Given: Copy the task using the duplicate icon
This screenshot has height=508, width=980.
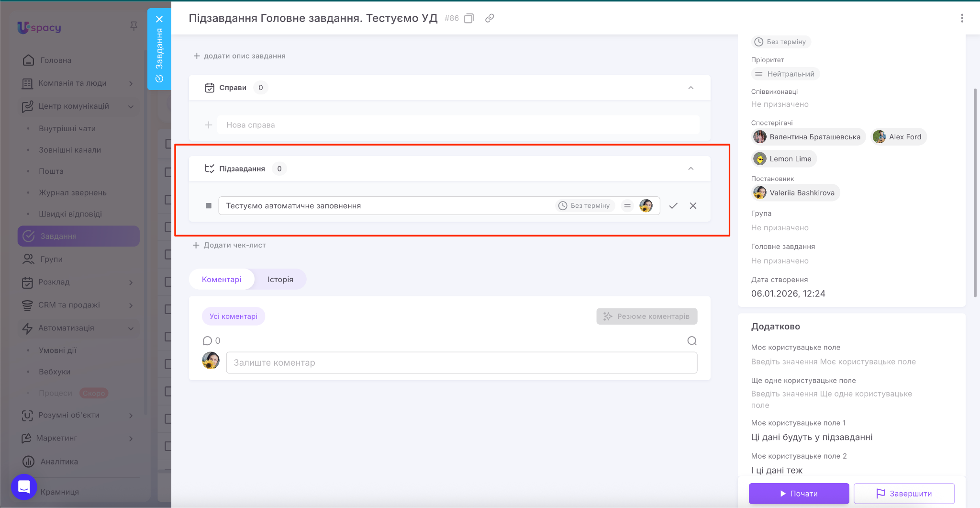Looking at the screenshot, I should (x=469, y=18).
